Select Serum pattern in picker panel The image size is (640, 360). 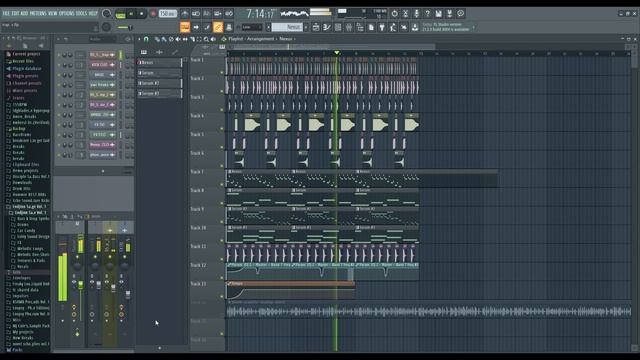click(x=160, y=73)
